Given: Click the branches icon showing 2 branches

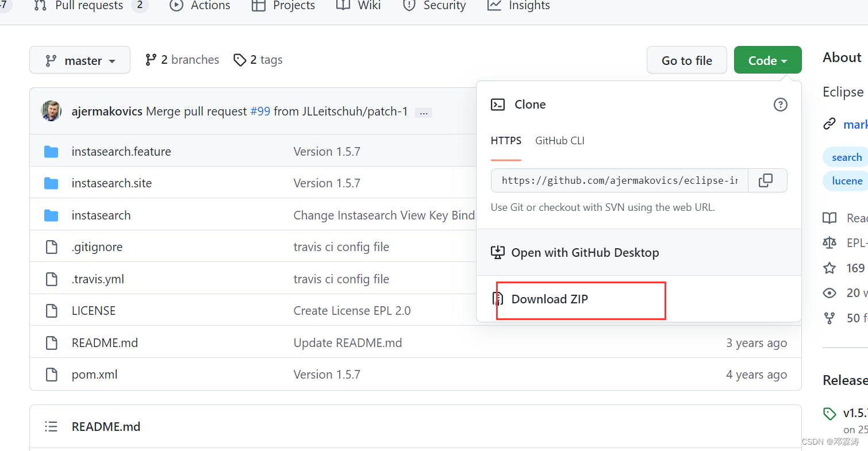Looking at the screenshot, I should click(x=151, y=59).
